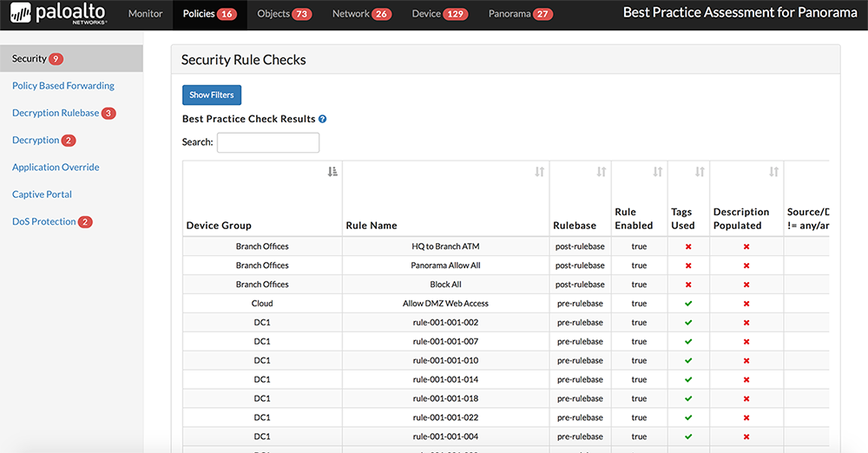868x453 pixels.
Task: Click the red 9 badge beside Security
Action: click(56, 59)
